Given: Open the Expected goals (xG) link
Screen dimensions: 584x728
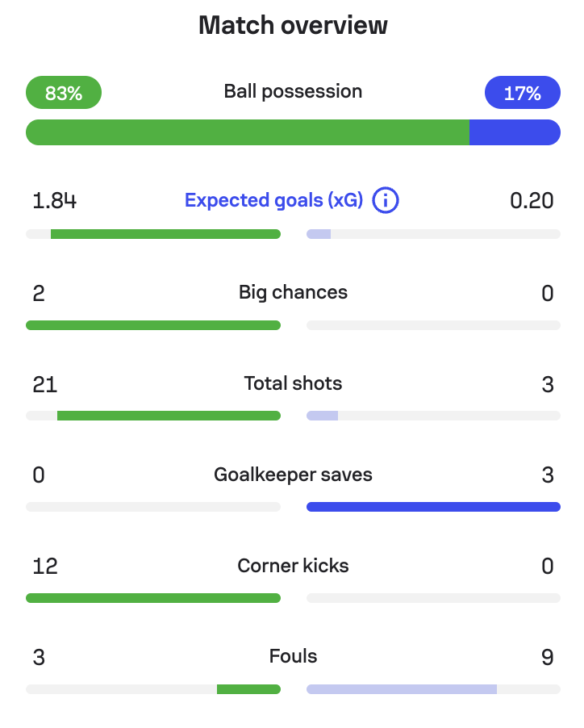Looking at the screenshot, I should click(273, 200).
